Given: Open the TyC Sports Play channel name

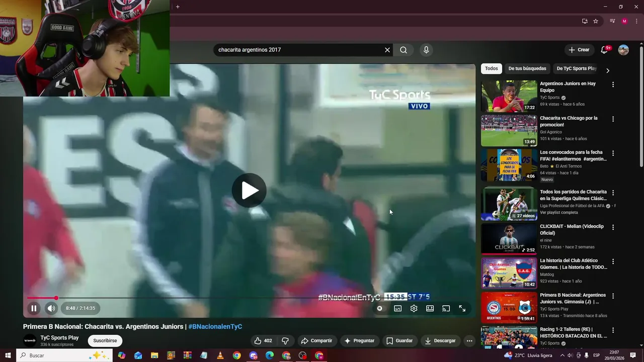Looking at the screenshot, I should coord(59,338).
